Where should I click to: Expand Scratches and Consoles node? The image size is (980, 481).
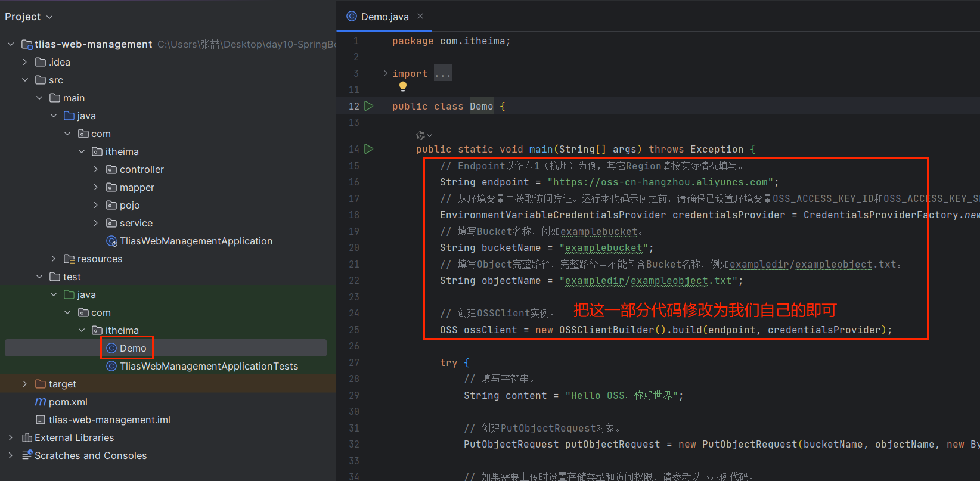pos(11,455)
